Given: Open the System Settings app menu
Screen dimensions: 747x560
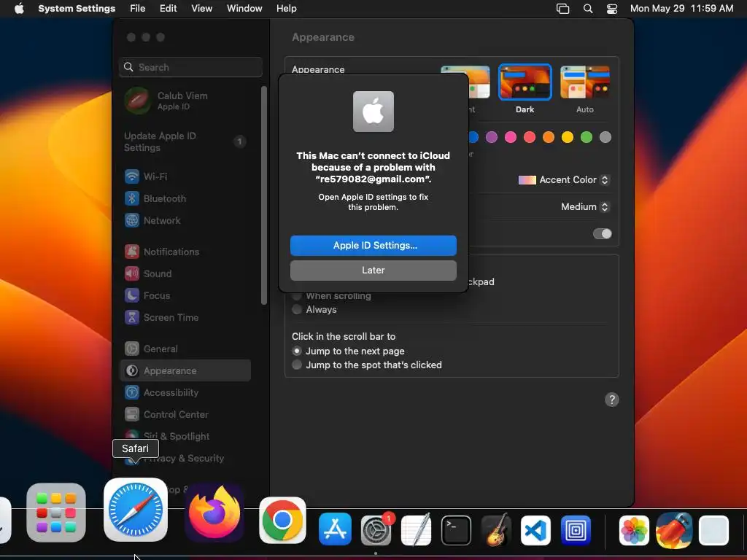Looking at the screenshot, I should tap(77, 8).
